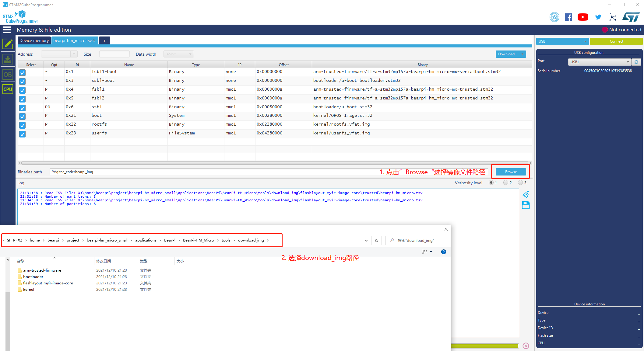The image size is (644, 351).
Task: Switch to bearpi-hm_micro.tsv tab
Action: (x=72, y=40)
